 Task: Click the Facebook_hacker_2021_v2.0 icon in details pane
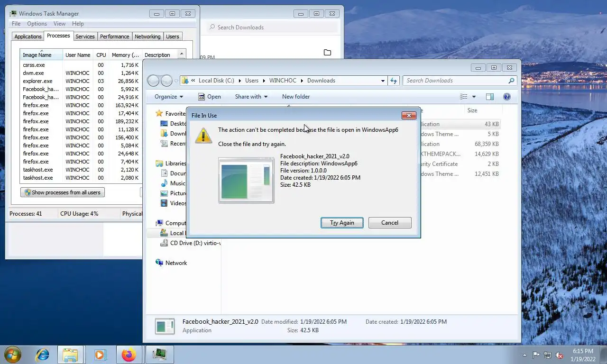(165, 326)
